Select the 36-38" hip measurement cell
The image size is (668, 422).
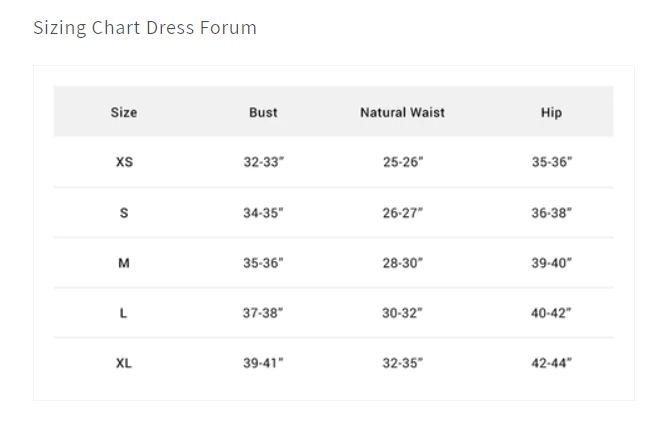coord(551,213)
